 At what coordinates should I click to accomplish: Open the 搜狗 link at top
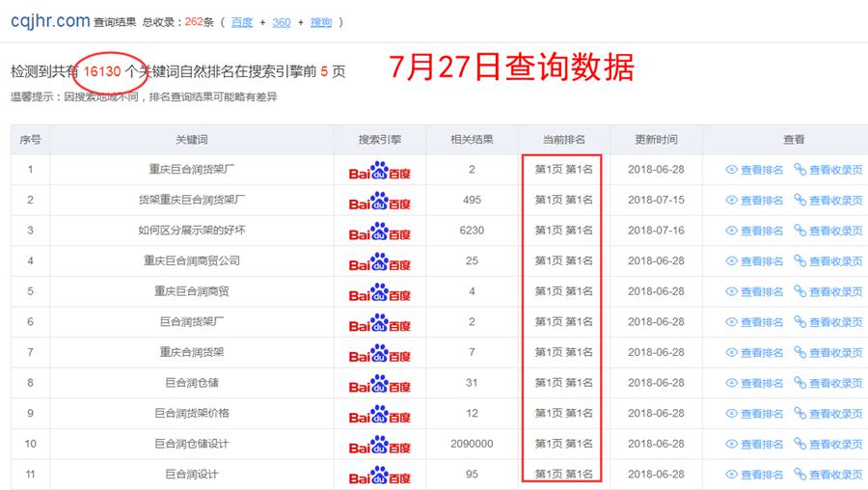click(321, 22)
